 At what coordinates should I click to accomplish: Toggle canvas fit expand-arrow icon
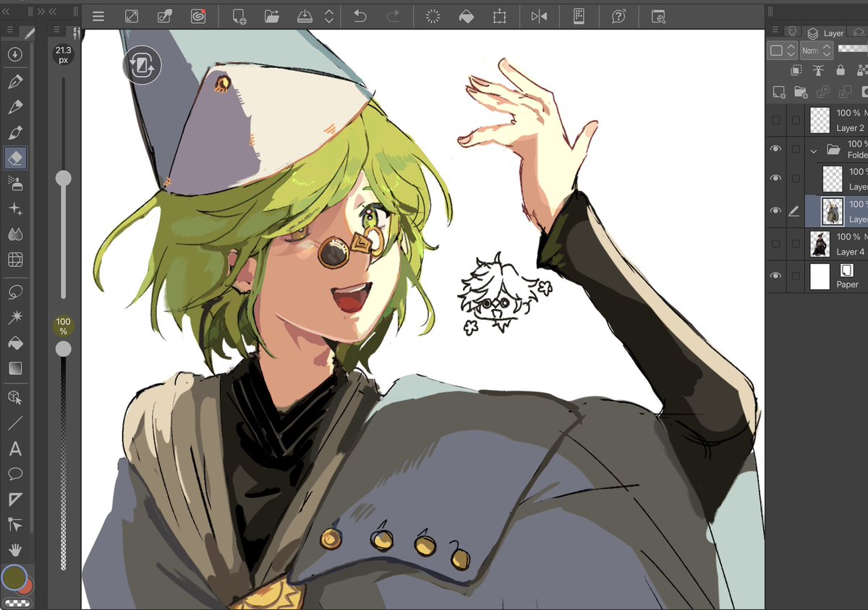coord(132,17)
